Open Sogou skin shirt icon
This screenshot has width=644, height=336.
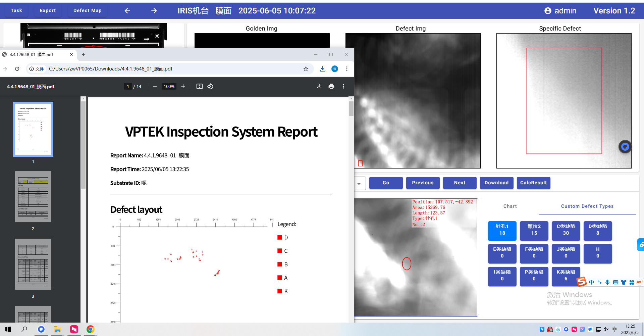coord(624,282)
